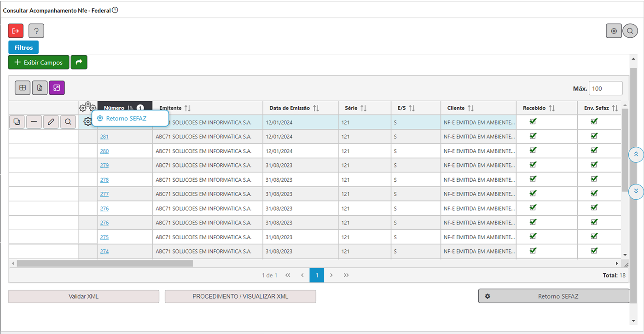Click the Máx. records input field
Image resolution: width=644 pixels, height=334 pixels.
pos(605,88)
